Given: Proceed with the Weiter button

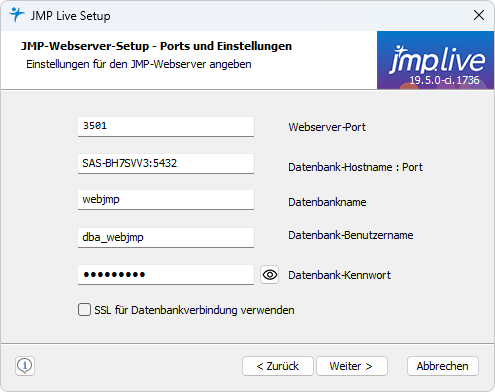Looking at the screenshot, I should tap(352, 366).
